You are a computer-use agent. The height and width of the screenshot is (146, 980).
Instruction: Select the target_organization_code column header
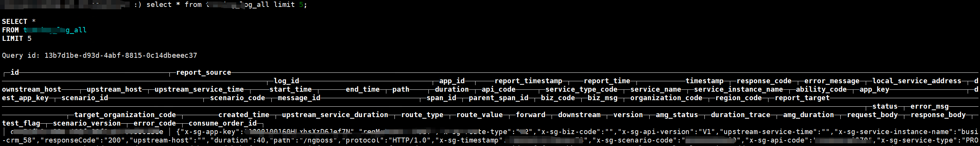tap(125, 115)
